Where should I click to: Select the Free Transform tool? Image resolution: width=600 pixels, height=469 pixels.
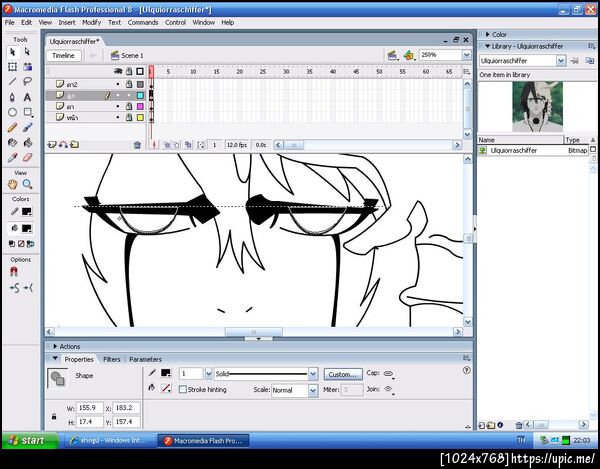pos(12,67)
